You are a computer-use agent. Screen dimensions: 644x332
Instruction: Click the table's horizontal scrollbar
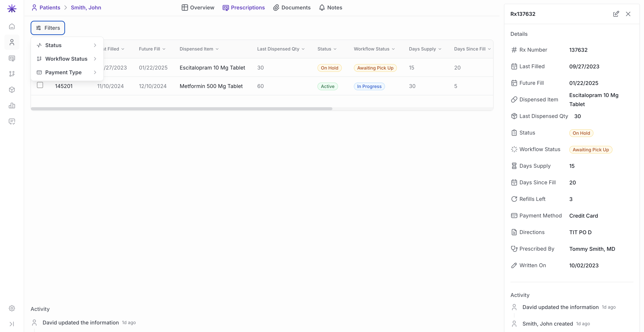click(181, 109)
